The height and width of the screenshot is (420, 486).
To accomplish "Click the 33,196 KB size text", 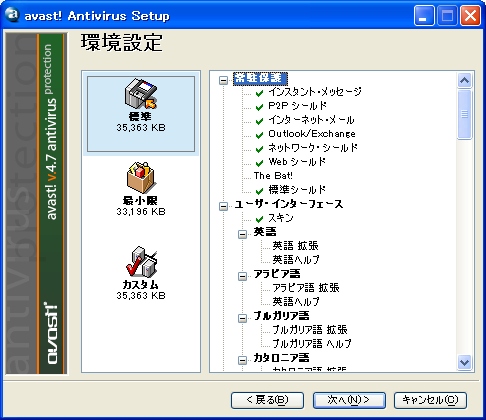I will click(141, 212).
